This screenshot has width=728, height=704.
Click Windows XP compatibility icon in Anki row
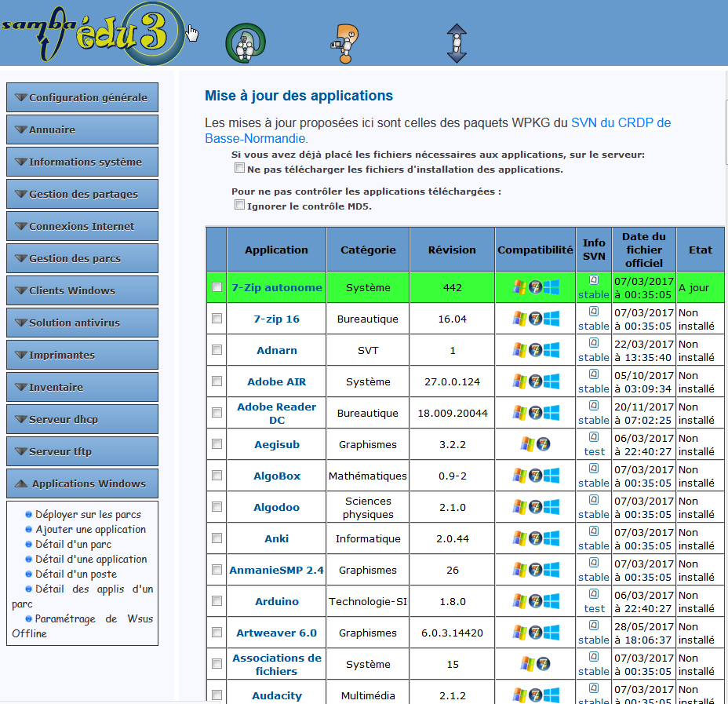point(519,538)
